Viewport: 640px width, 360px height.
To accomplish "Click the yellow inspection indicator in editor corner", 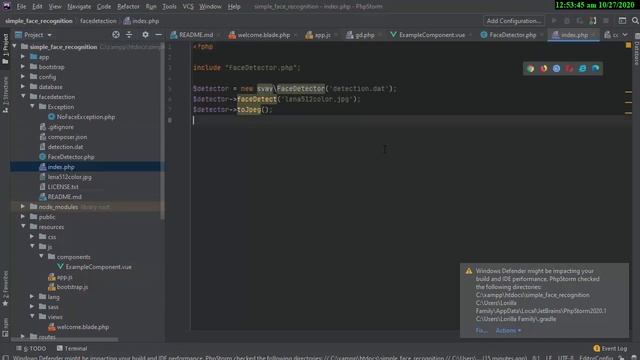I will tap(628, 45).
